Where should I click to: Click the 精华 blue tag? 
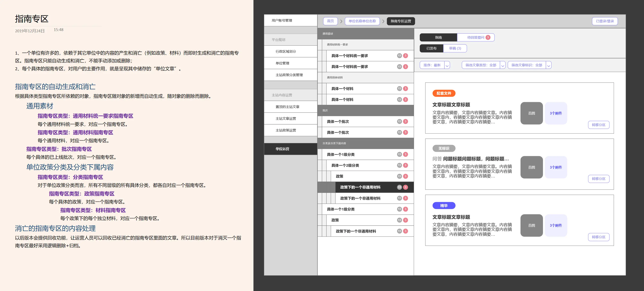(444, 205)
